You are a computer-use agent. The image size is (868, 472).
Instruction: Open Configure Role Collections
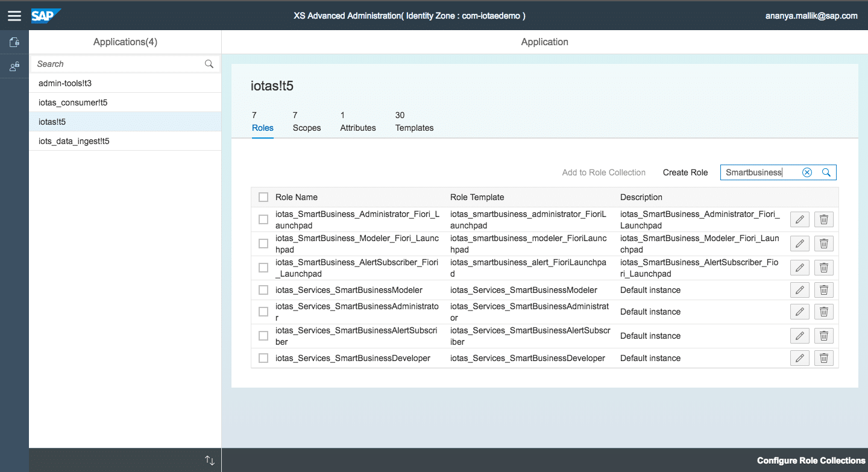point(811,461)
